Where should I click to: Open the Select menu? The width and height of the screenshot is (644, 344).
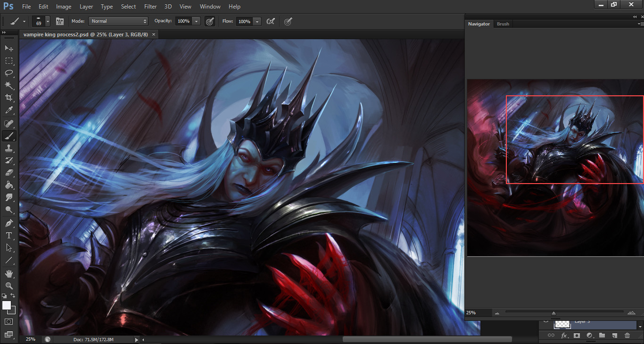click(x=128, y=7)
